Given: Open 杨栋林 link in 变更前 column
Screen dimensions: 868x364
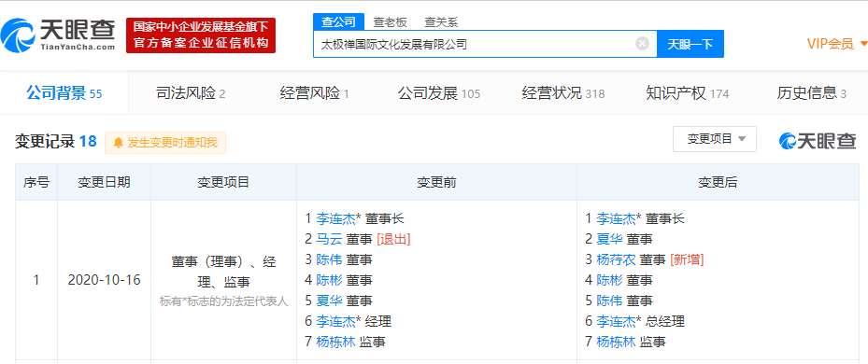Looking at the screenshot, I should click(x=335, y=342).
